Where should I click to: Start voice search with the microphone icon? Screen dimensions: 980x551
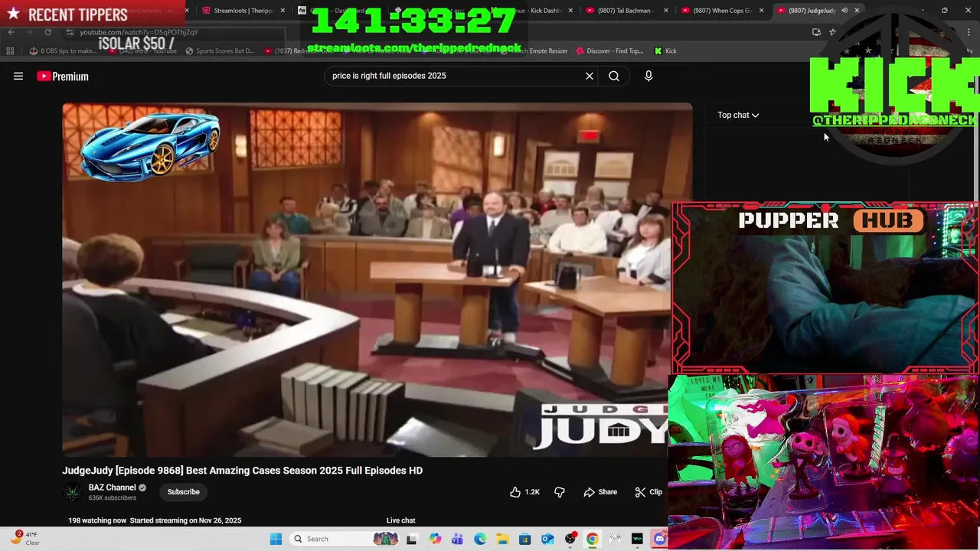[648, 76]
